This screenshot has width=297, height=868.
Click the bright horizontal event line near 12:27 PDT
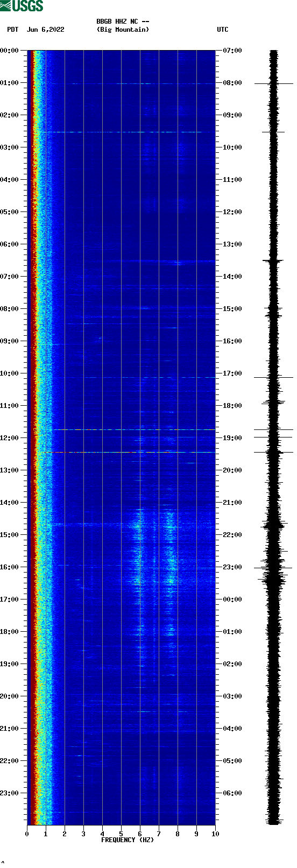(x=128, y=453)
